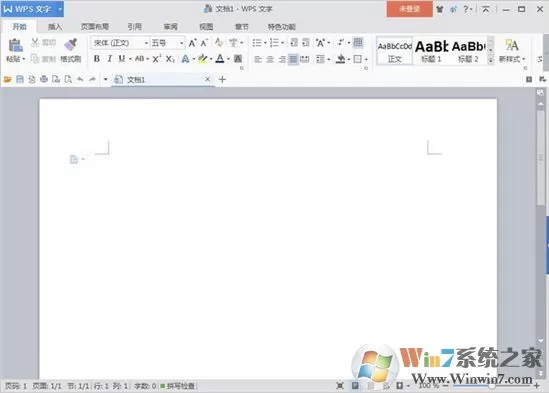Image resolution: width=549 pixels, height=393 pixels.
Task: Apply superscript formatting
Action: pyautogui.click(x=157, y=59)
